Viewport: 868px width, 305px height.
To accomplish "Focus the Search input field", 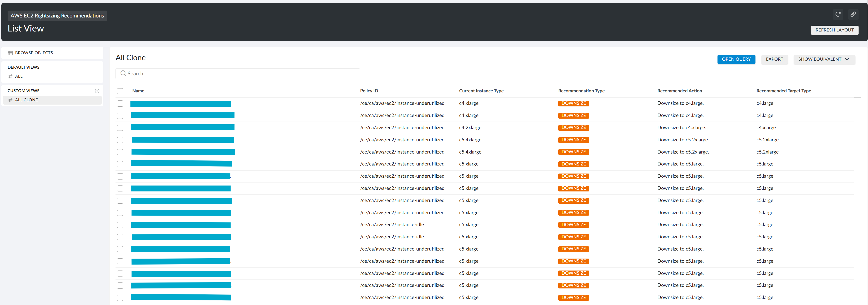I will pos(237,74).
